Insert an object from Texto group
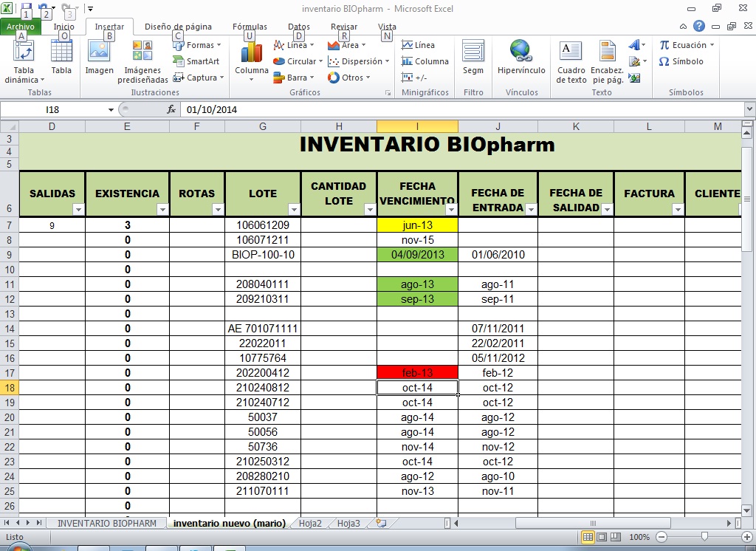Viewport: 756px width, 551px height. coord(634,78)
